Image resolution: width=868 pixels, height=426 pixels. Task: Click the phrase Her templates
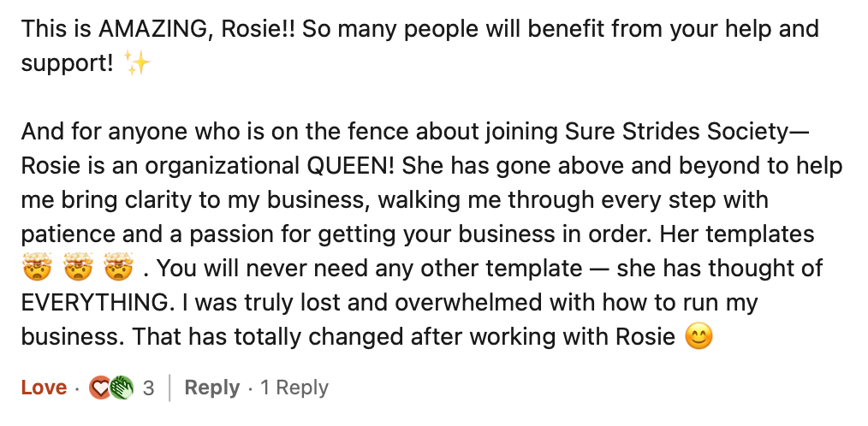tap(737, 234)
